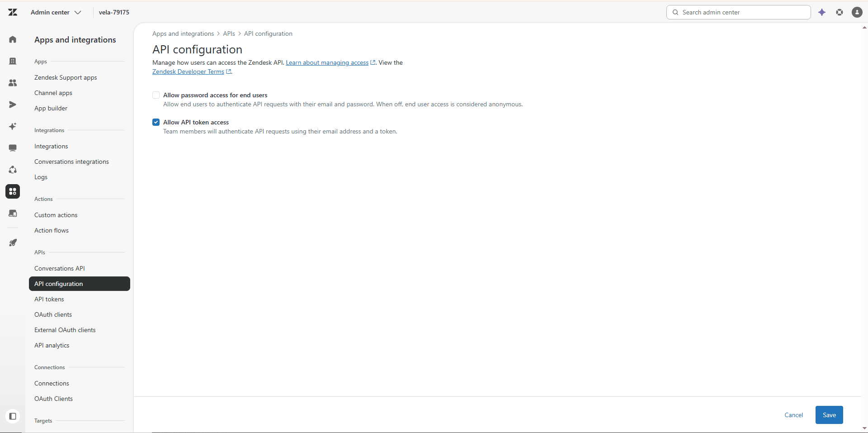Open Channel apps page
This screenshot has height=433, width=868.
(53, 93)
